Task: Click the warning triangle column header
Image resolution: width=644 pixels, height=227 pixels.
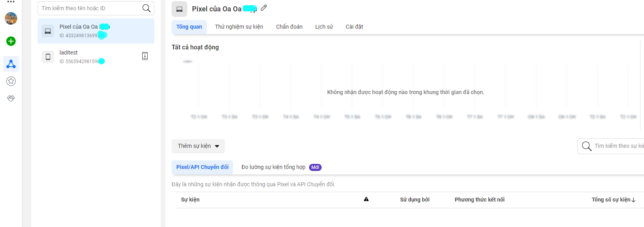Action: [x=366, y=199]
